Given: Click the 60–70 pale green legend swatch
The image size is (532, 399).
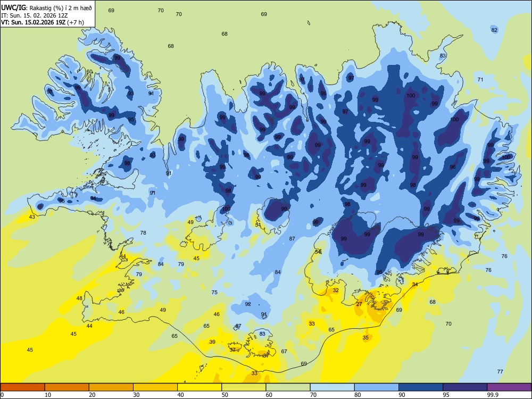Looking at the screenshot, I should (288, 387).
